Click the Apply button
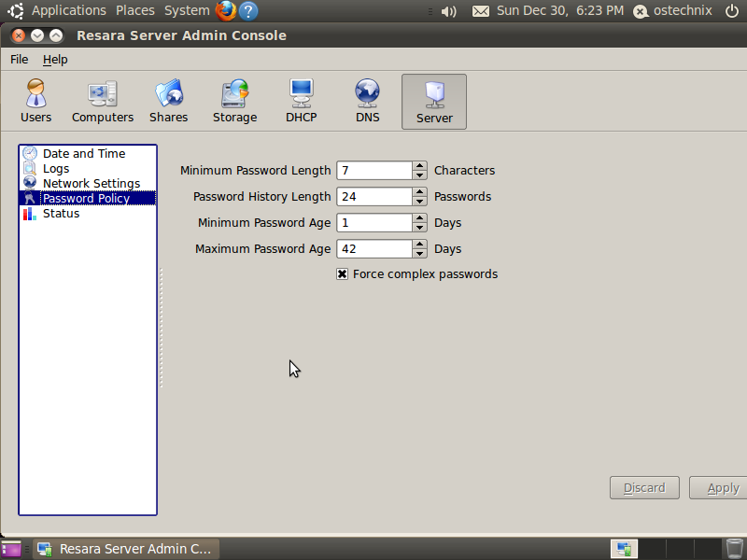This screenshot has height=560, width=747. [718, 487]
